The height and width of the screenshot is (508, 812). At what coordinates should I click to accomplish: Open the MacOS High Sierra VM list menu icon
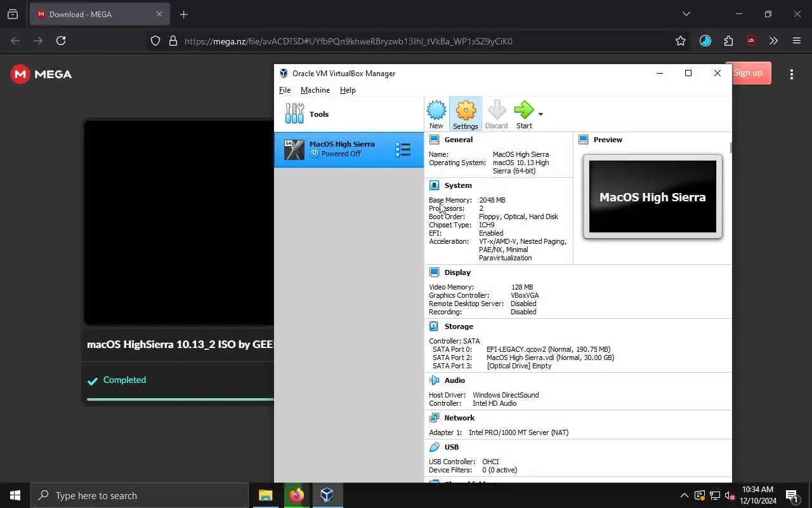(403, 150)
